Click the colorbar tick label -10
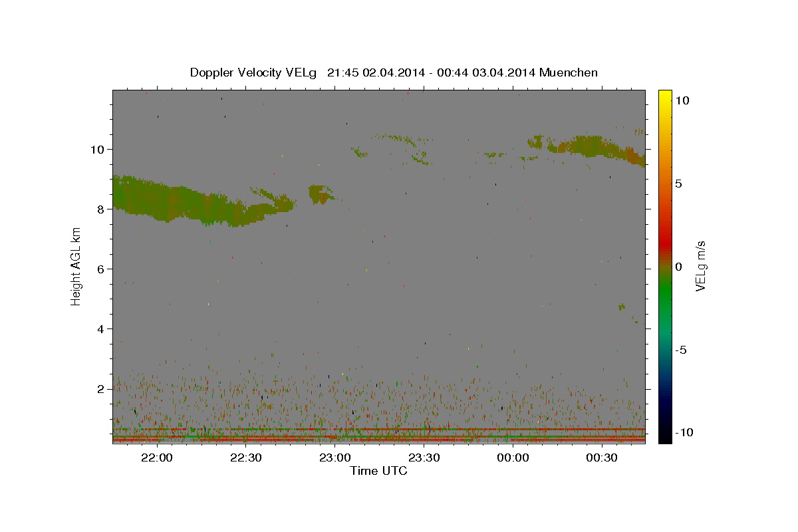Screen dimensions: 798x532 683,432
